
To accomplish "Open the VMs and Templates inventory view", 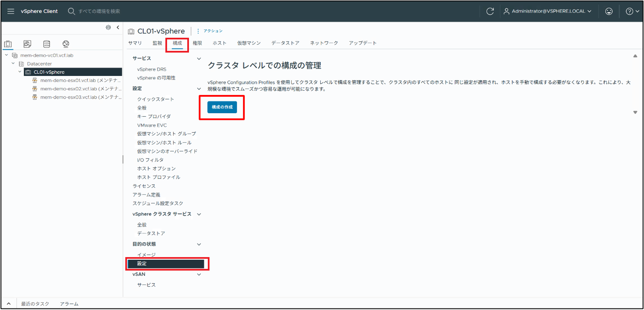I will tap(27, 44).
